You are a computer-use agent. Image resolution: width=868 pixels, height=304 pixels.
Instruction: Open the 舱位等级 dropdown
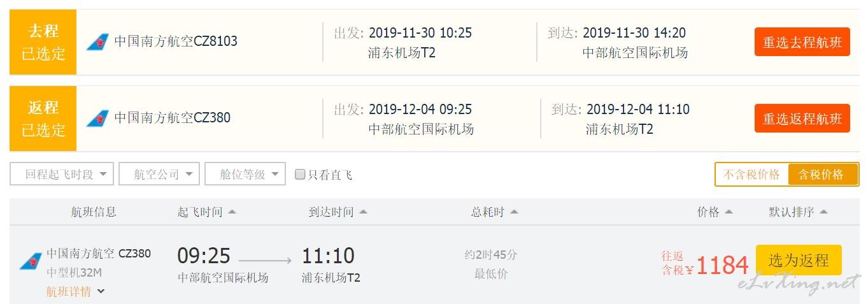click(245, 174)
